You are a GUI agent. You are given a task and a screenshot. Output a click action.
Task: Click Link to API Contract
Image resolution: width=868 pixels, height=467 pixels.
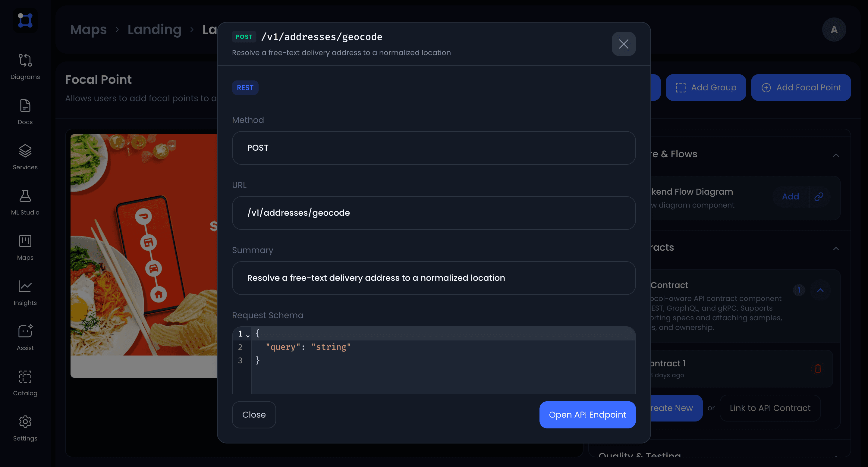tap(770, 408)
